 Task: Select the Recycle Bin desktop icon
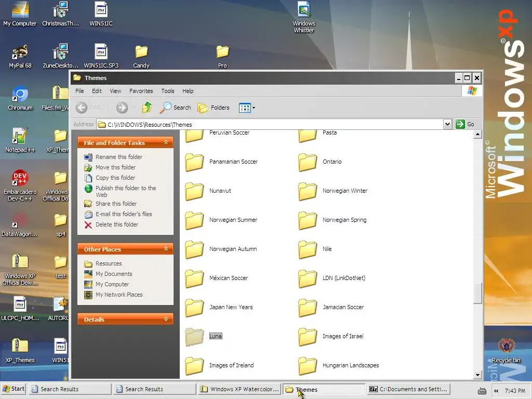(506, 351)
